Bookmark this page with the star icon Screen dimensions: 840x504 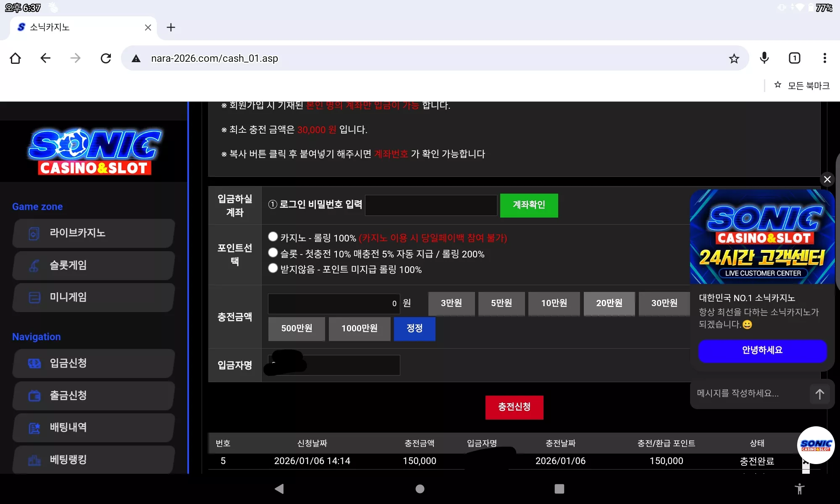pos(734,58)
